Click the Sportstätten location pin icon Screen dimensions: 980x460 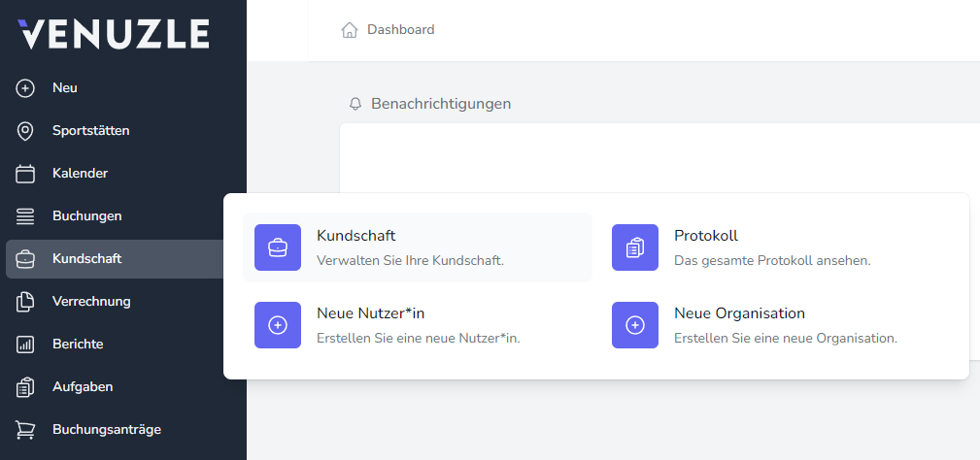click(x=26, y=131)
